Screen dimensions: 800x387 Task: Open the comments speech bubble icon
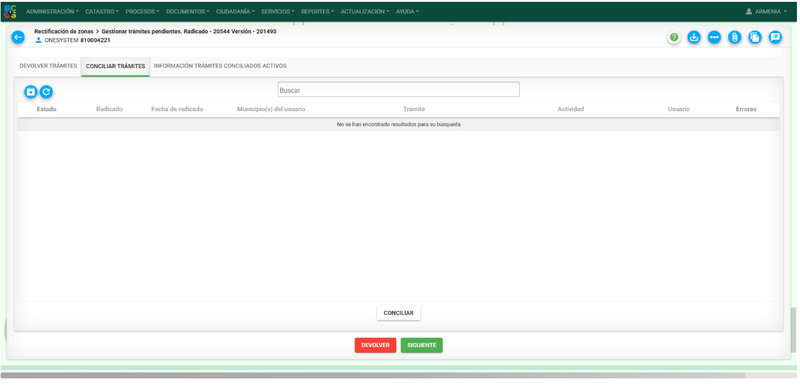tap(776, 37)
